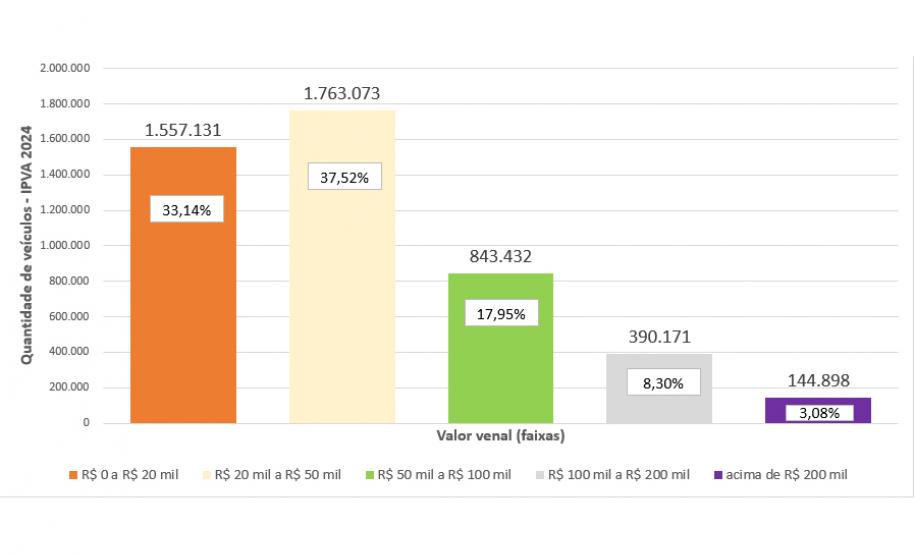The width and height of the screenshot is (915, 555).
Task: Click the 144.898 data label
Action: pyautogui.click(x=818, y=381)
